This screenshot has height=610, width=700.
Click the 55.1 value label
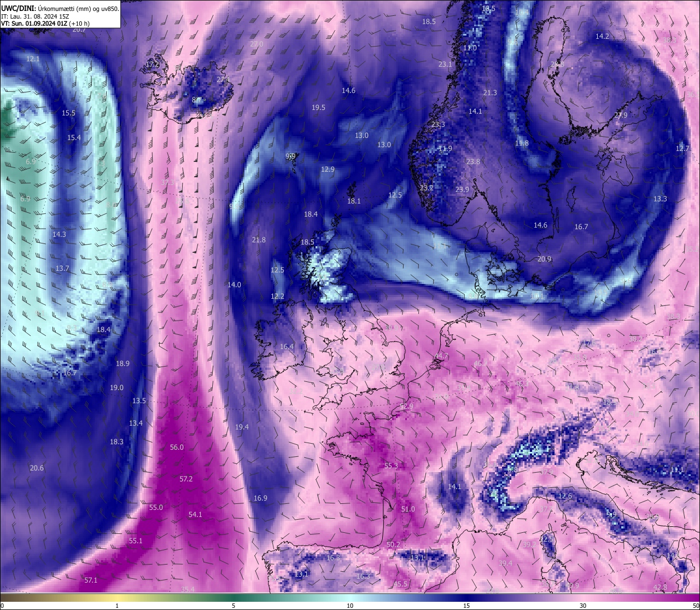click(136, 541)
